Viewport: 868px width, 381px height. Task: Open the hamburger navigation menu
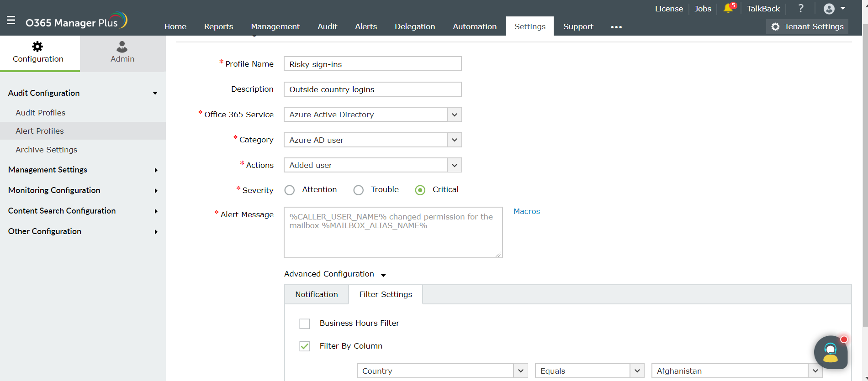pyautogui.click(x=11, y=21)
